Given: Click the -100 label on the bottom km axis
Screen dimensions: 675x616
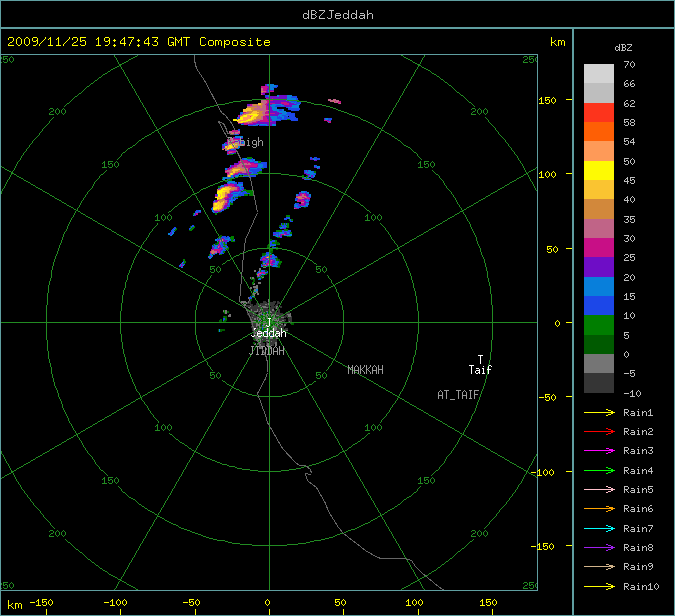Looking at the screenshot, I should 115,603.
